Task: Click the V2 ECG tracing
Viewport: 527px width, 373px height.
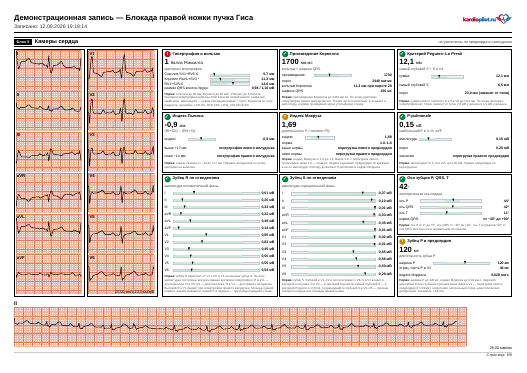Action: click(122, 111)
